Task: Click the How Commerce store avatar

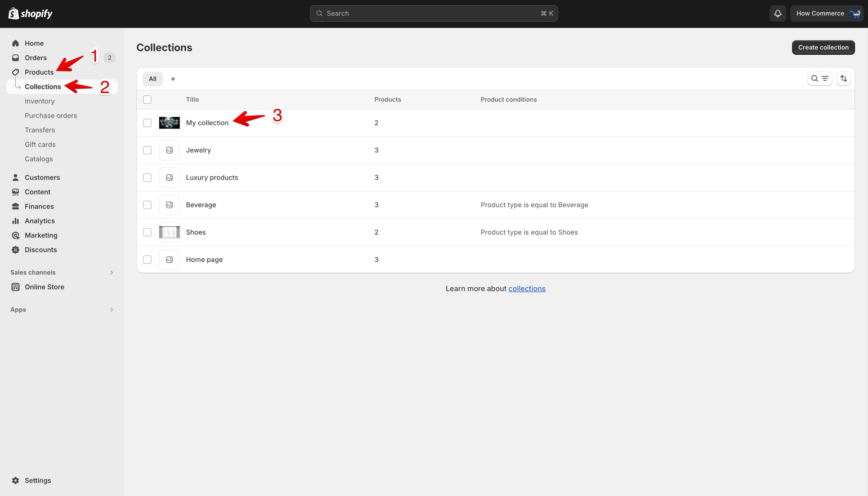Action: coord(856,14)
